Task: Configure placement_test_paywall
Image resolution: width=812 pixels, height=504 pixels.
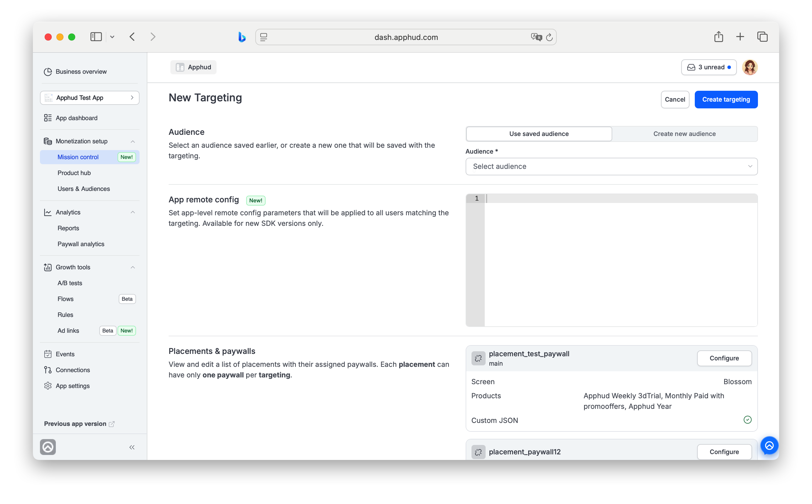Action: (724, 359)
